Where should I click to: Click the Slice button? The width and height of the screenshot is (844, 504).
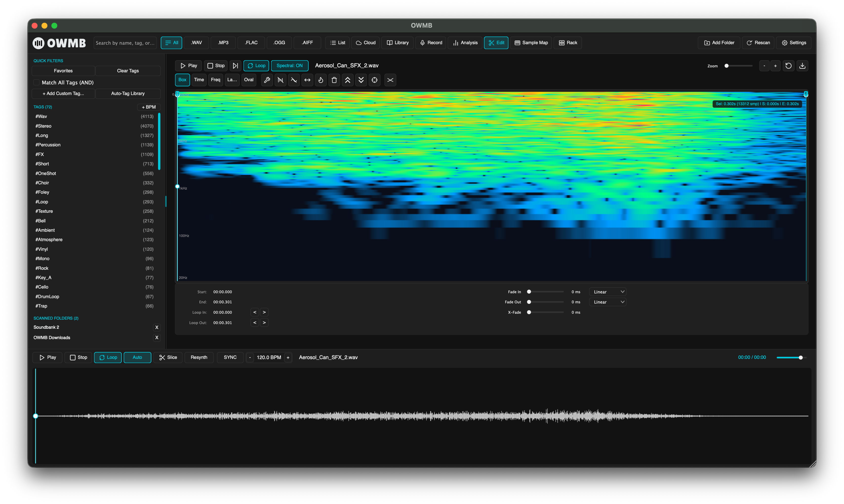[x=168, y=357]
